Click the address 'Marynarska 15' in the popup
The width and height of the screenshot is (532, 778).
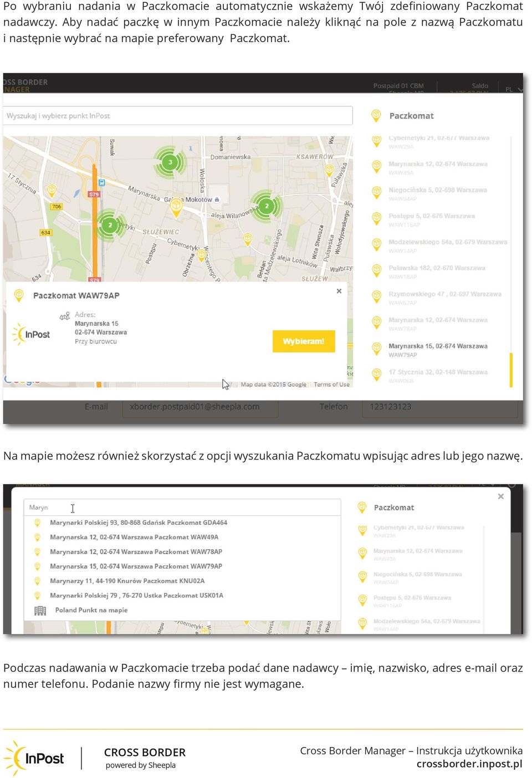pos(96,324)
